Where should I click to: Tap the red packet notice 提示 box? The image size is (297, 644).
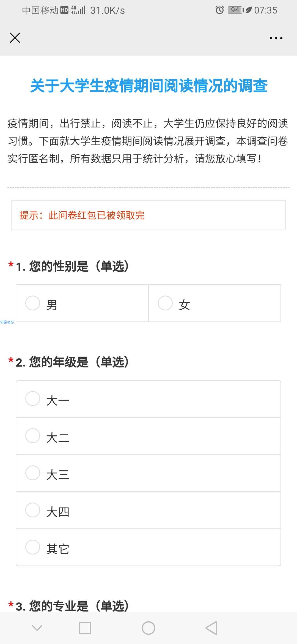148,215
